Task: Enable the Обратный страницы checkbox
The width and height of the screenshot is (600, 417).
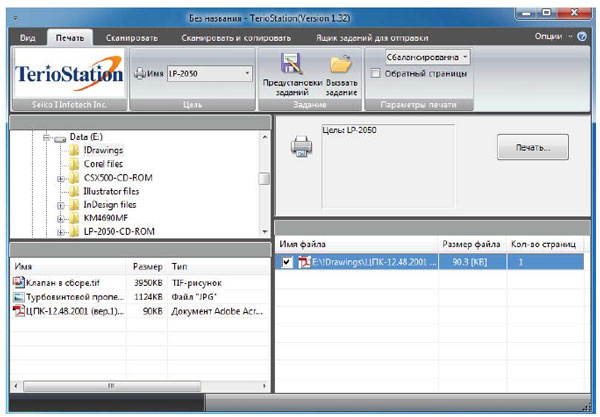Action: (x=375, y=73)
